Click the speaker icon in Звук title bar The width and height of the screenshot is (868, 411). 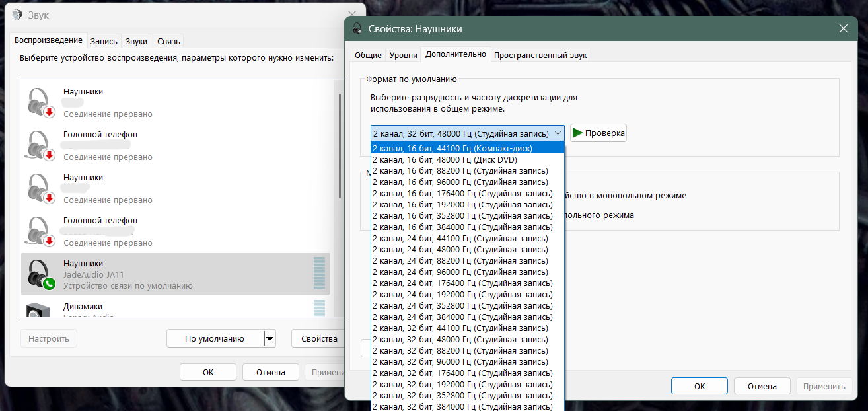(18, 15)
